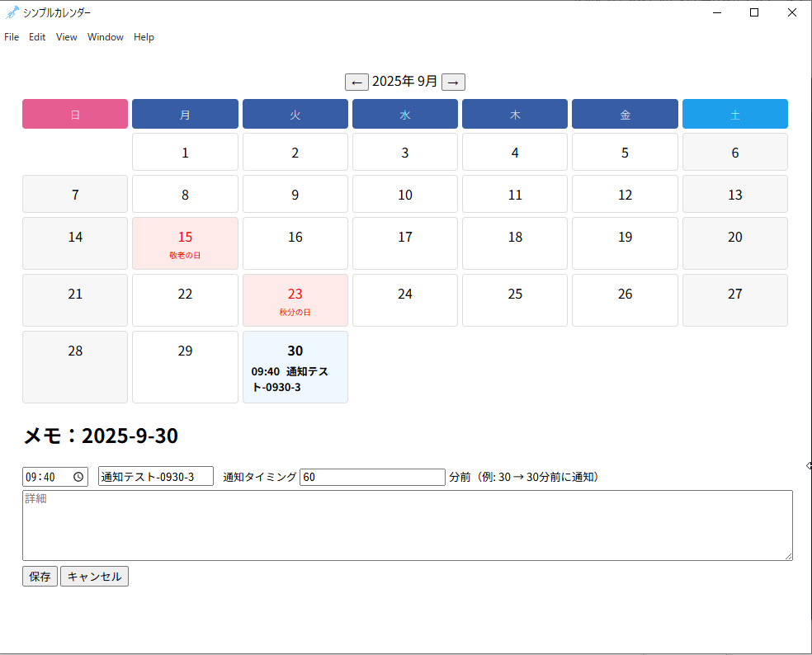Viewport: 812px width, 655px height.
Task: Click the 日 Sunday column header
Action: click(x=74, y=114)
